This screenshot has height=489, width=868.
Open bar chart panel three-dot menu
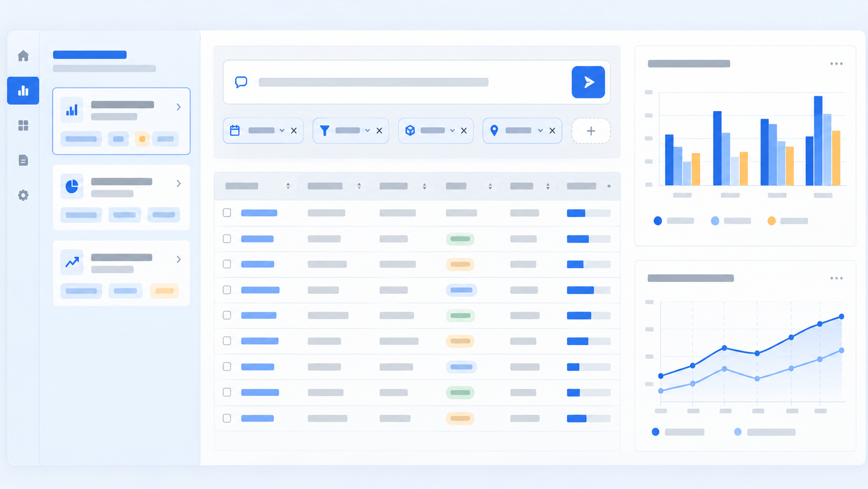tap(836, 63)
